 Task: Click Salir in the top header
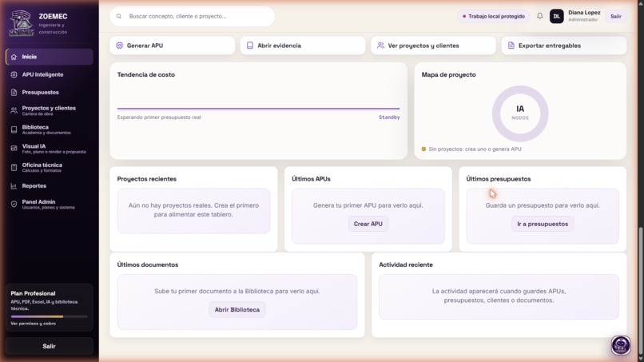click(x=616, y=17)
